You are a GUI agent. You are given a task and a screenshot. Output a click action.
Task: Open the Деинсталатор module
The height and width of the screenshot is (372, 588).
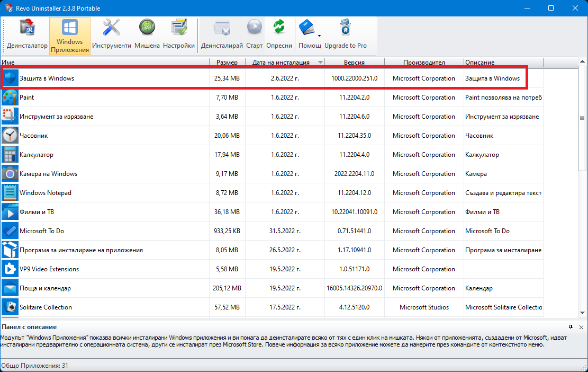click(x=27, y=36)
